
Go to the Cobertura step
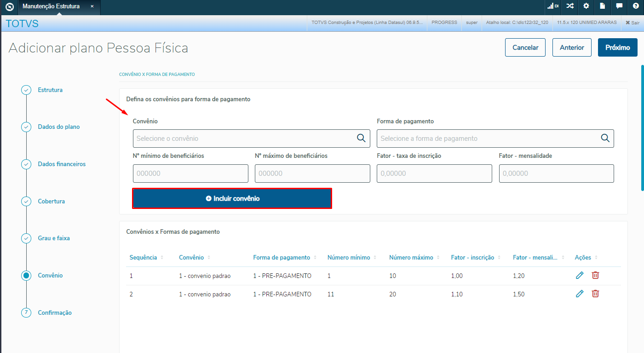click(x=52, y=201)
